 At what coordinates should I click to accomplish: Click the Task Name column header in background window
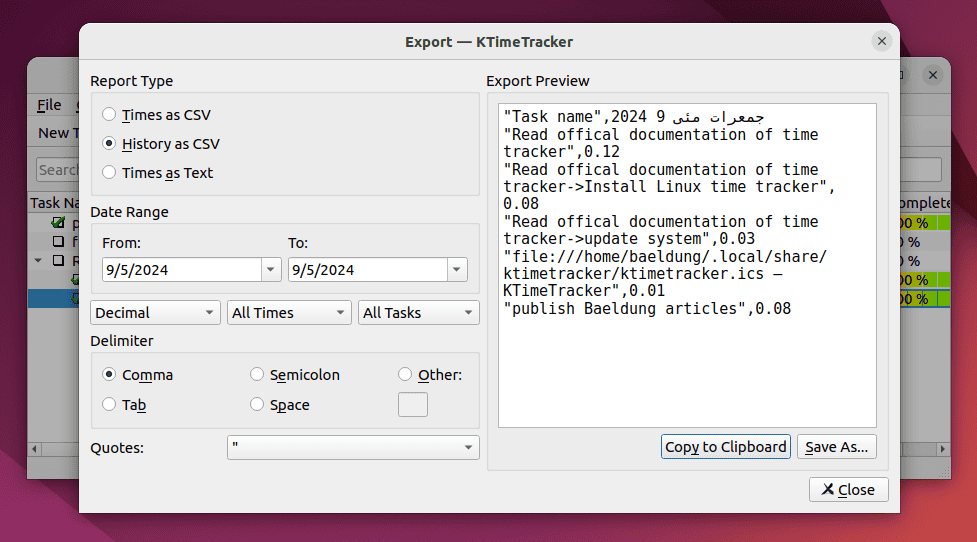55,203
